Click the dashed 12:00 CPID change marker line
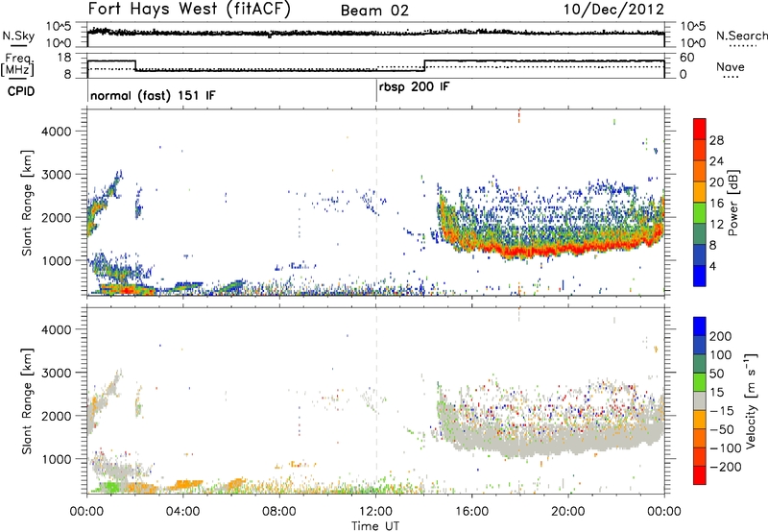 click(376, 204)
